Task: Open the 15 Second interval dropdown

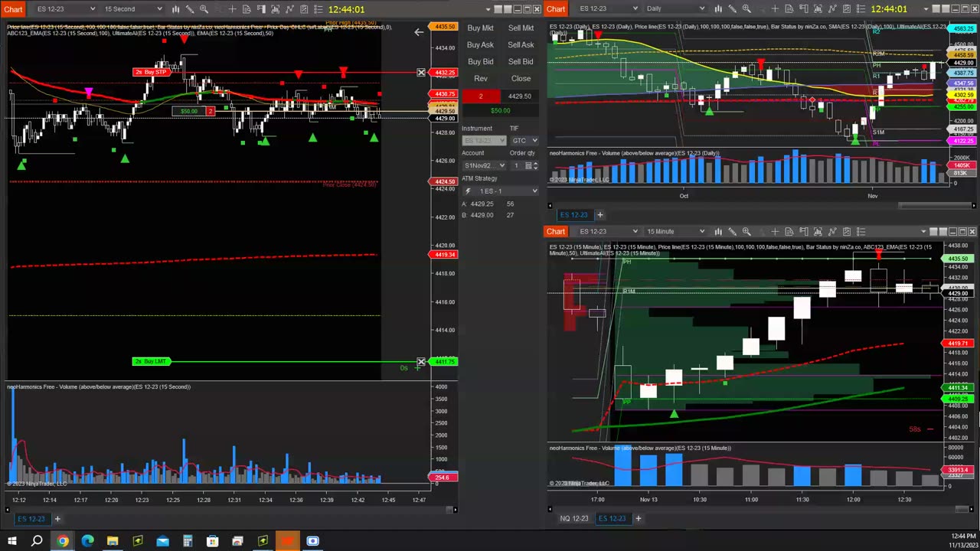Action: click(x=133, y=9)
